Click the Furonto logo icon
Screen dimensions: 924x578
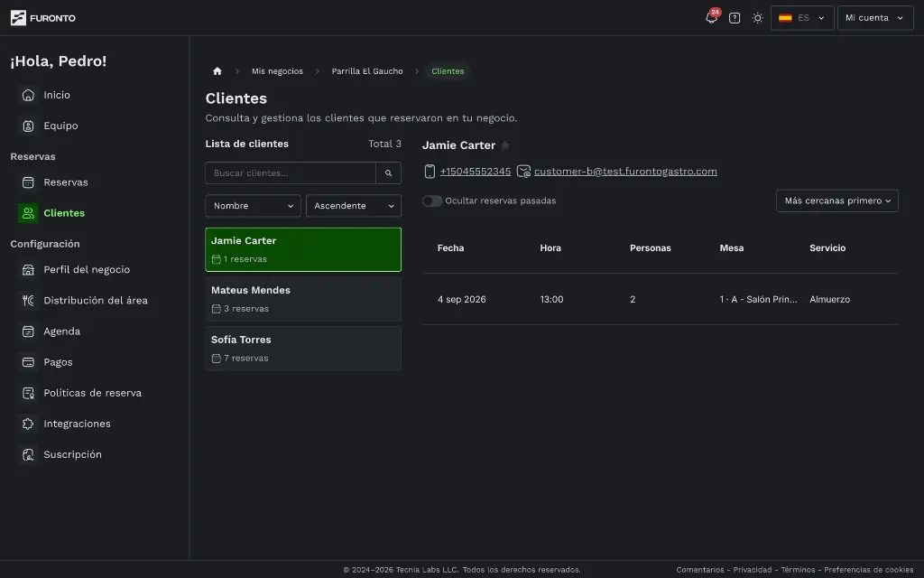click(18, 18)
